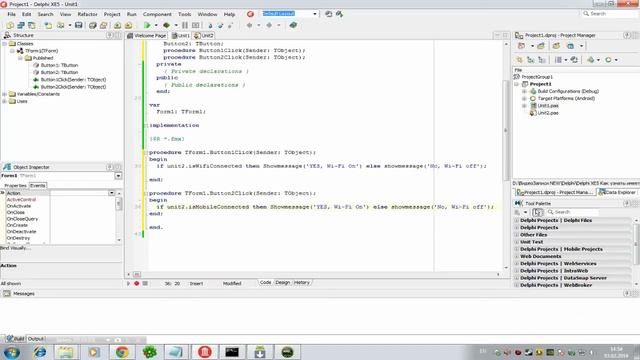This screenshot has width=640, height=360.
Task: Expand the Other Files palette category
Action: 517,235
